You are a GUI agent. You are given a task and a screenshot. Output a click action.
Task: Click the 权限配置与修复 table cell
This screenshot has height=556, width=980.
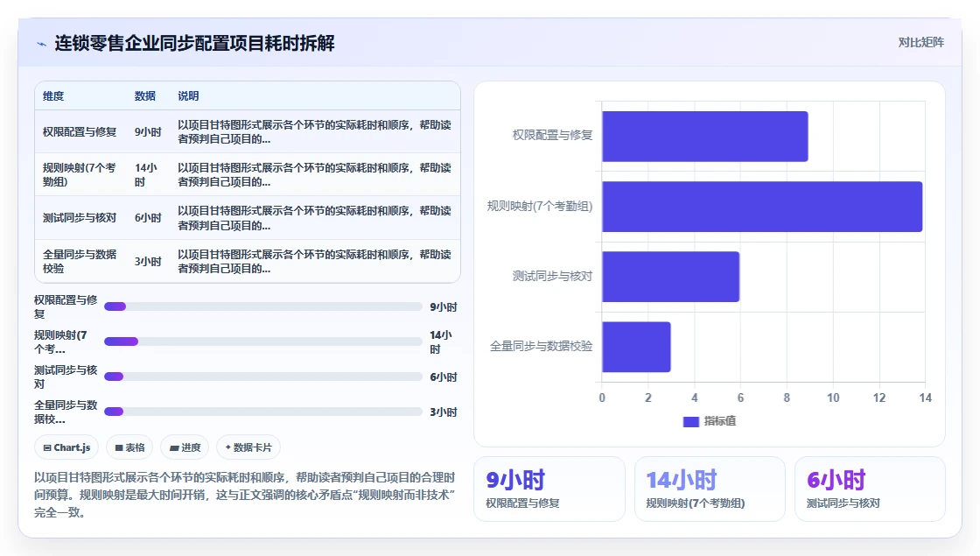pyautogui.click(x=80, y=132)
